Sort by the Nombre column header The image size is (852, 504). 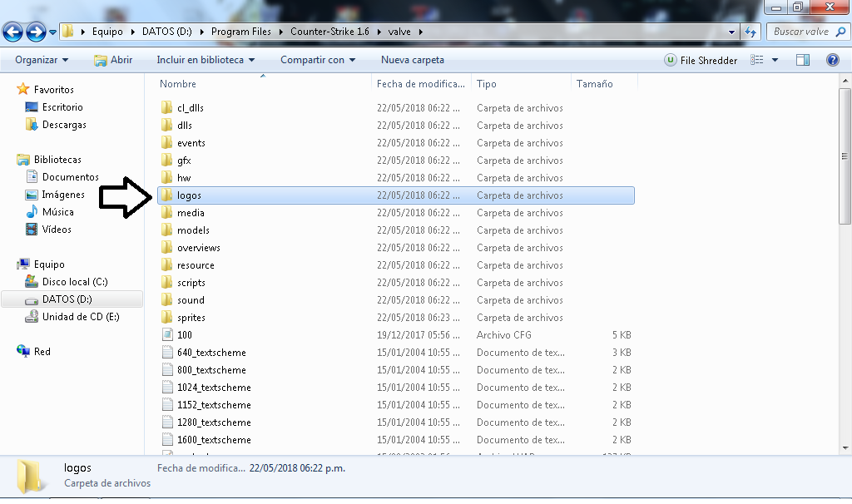pyautogui.click(x=178, y=84)
